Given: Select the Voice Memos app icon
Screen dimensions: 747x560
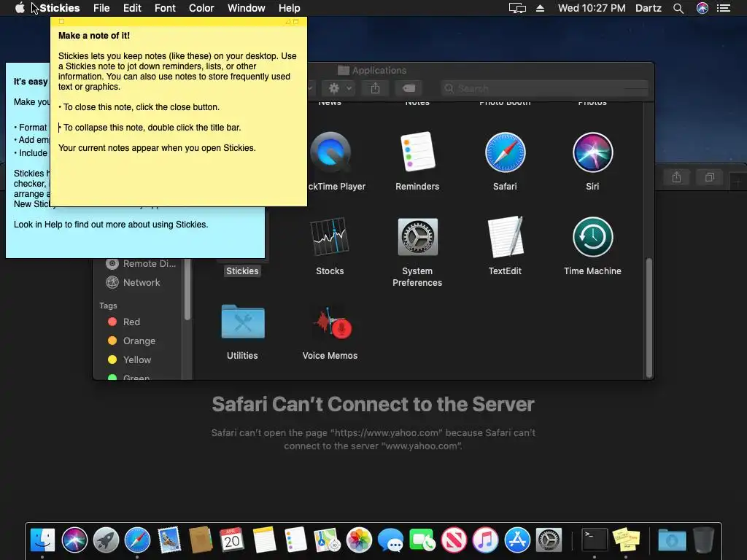Looking at the screenshot, I should [x=332, y=322].
